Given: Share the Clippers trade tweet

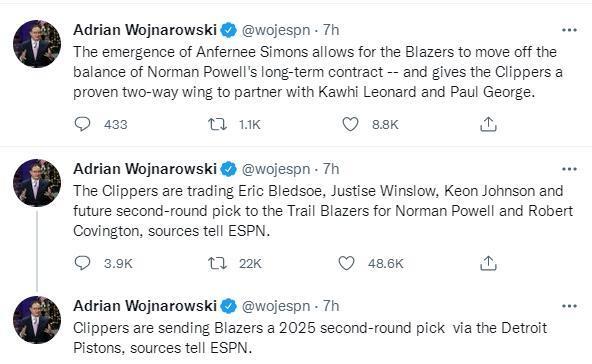Looking at the screenshot, I should point(488,263).
